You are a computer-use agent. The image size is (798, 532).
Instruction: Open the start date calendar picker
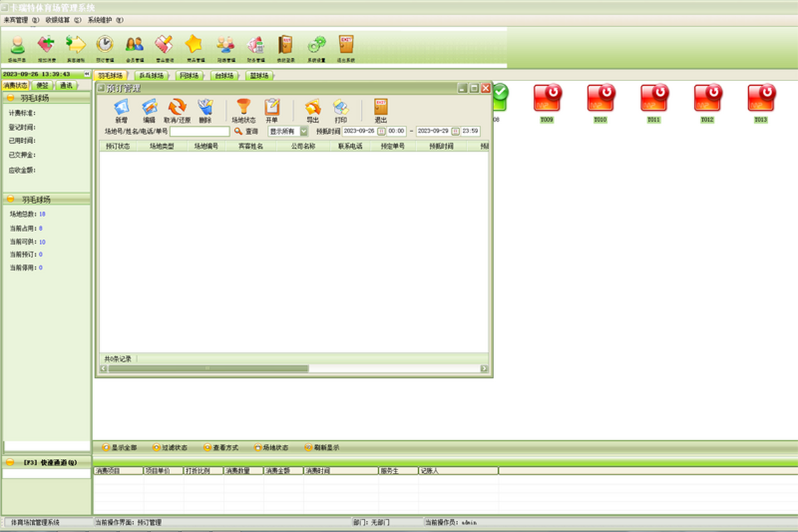point(381,132)
